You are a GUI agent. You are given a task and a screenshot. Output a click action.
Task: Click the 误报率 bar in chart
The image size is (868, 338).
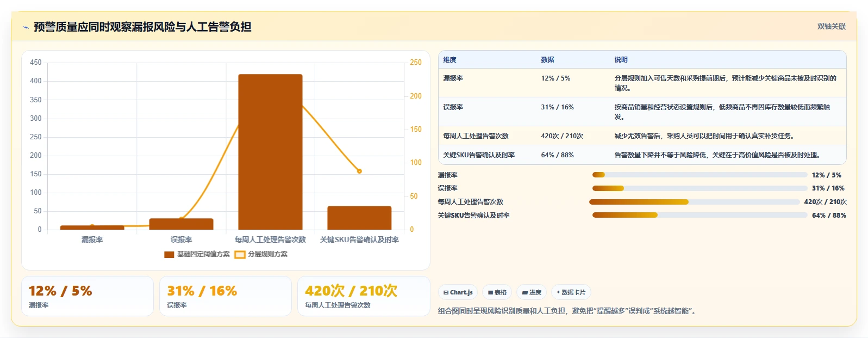point(181,224)
